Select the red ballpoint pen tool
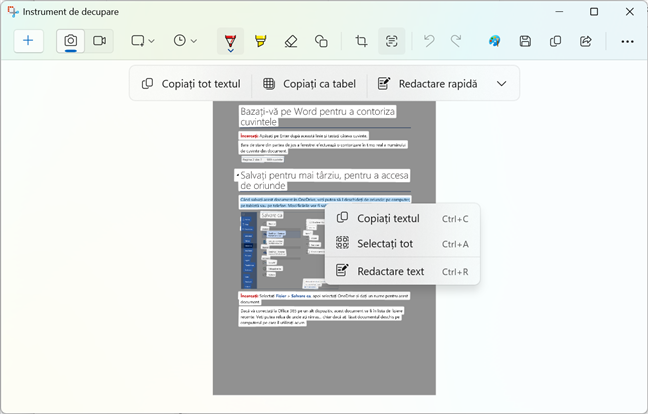648x414 pixels. [x=230, y=41]
